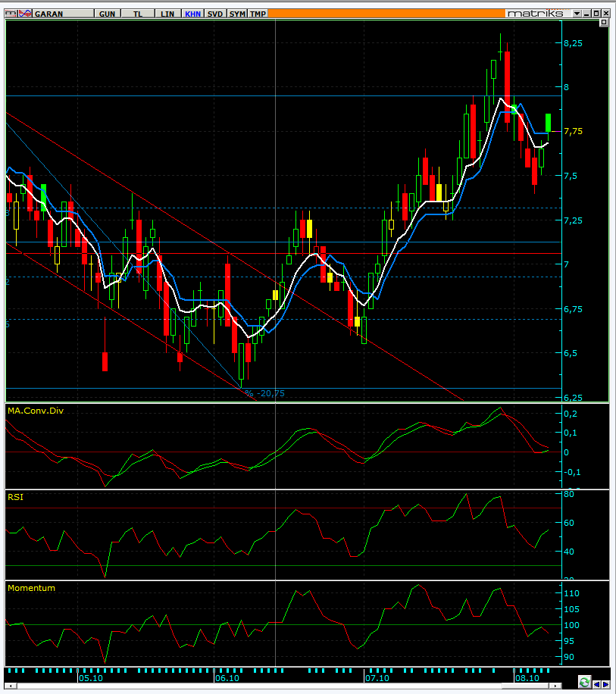The width and height of the screenshot is (616, 694).
Task: Toggle the TL currency button
Action: [x=137, y=14]
